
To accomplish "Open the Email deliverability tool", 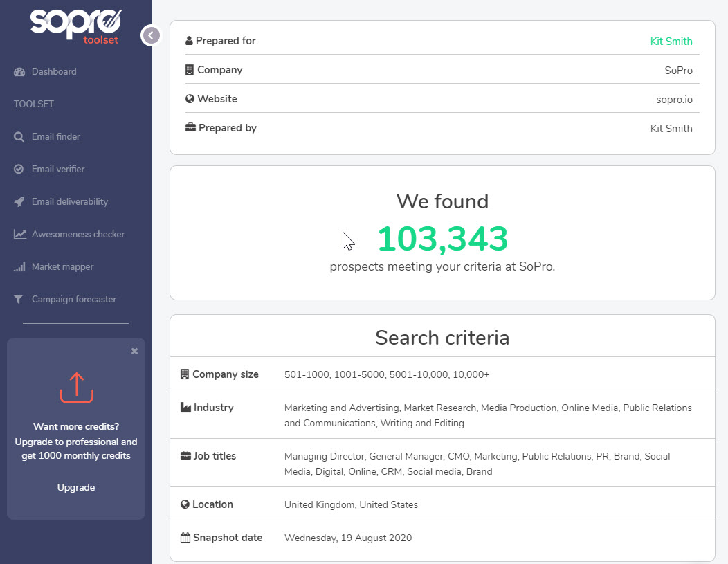I will click(70, 202).
